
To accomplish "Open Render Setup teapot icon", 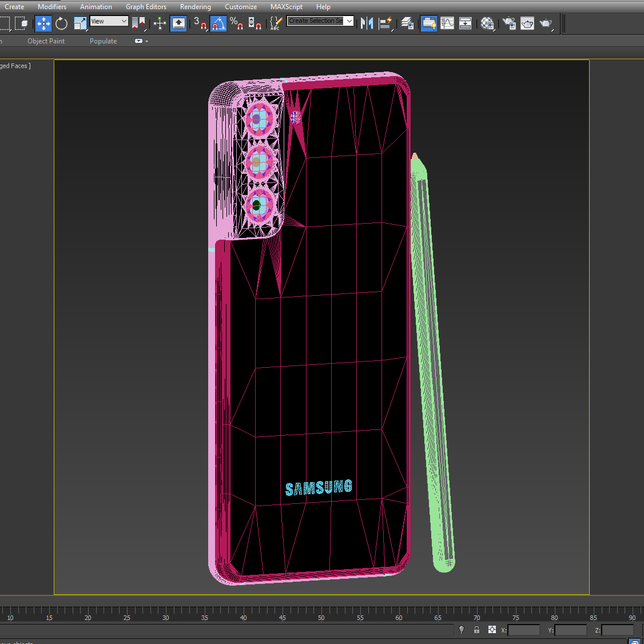I will coord(509,23).
